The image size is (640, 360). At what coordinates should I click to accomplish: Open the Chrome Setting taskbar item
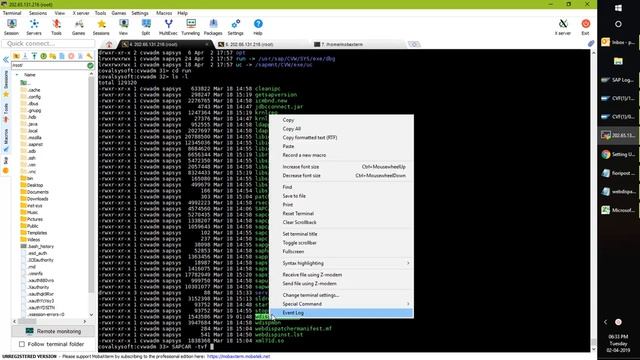(x=618, y=154)
